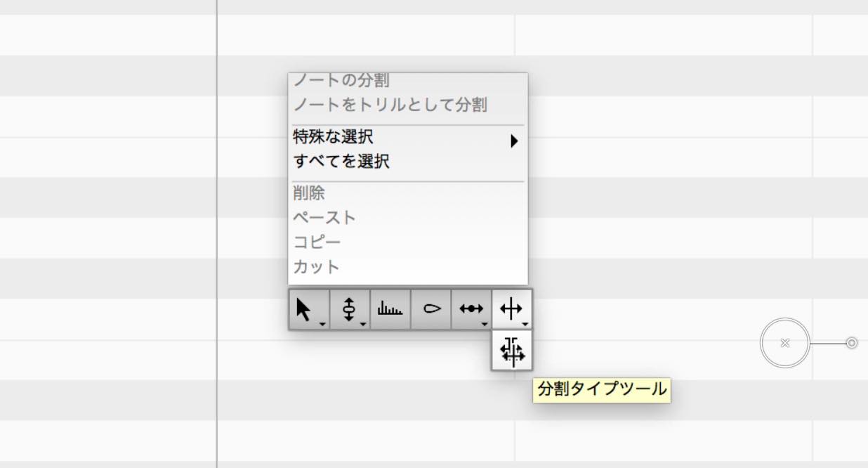Viewport: 868px width, 468px height.
Task: Activate the velocity bars tool
Action: [390, 309]
